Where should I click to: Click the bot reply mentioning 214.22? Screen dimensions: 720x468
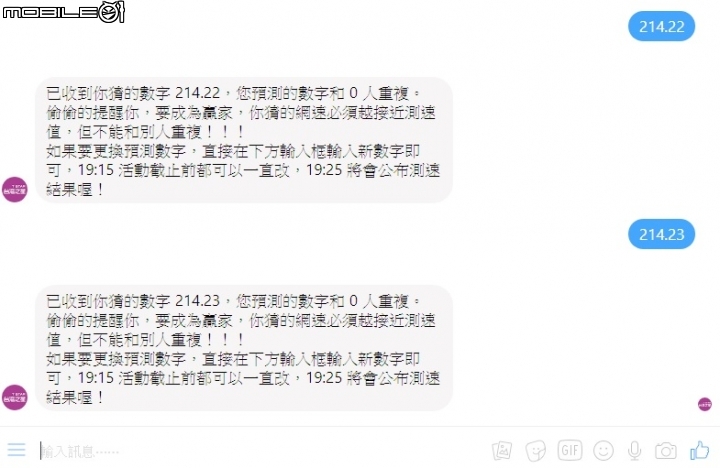pos(244,140)
